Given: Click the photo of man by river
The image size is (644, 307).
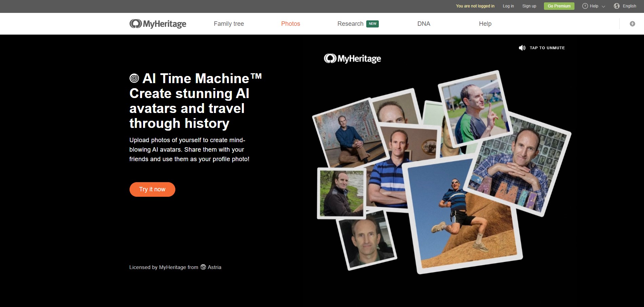Looking at the screenshot, I should click(x=341, y=193).
